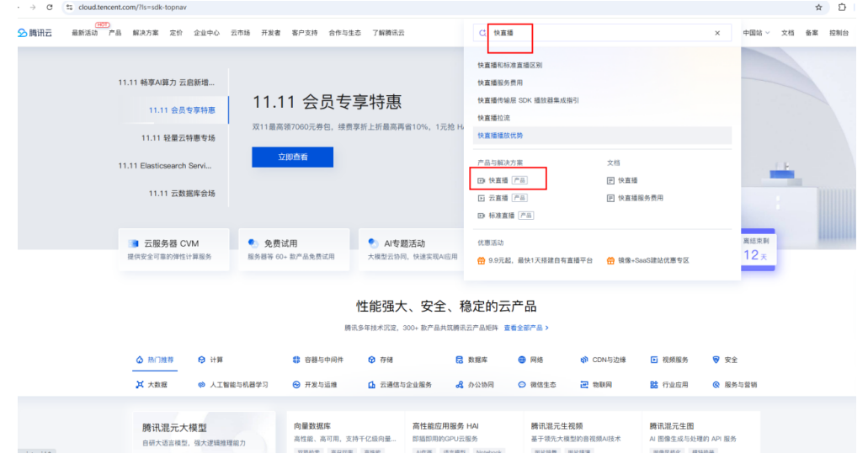Click the icon of the 数据库 category
Screen dimensions: 868x475
tap(459, 360)
